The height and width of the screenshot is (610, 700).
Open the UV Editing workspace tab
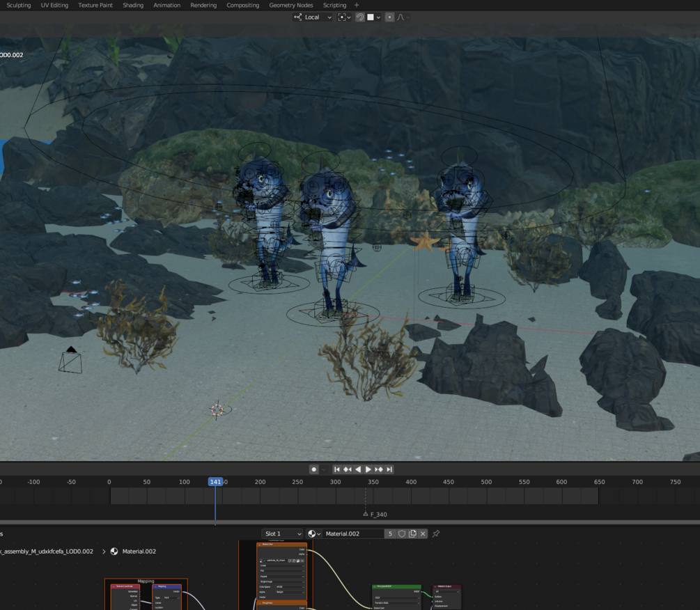54,6
